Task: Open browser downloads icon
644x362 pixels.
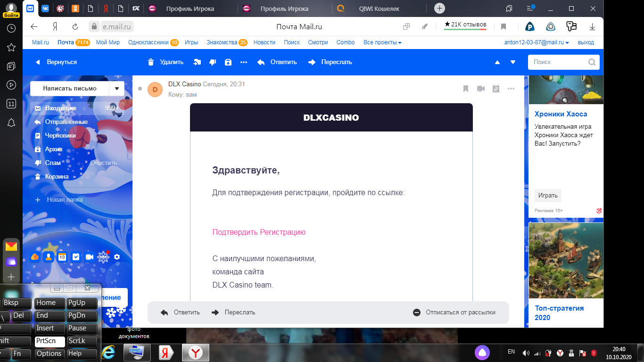Action: (x=593, y=26)
